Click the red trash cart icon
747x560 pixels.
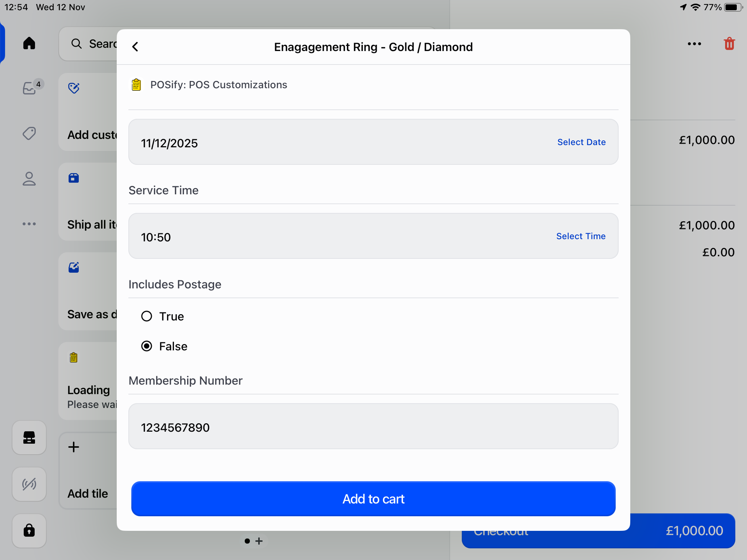click(x=729, y=44)
